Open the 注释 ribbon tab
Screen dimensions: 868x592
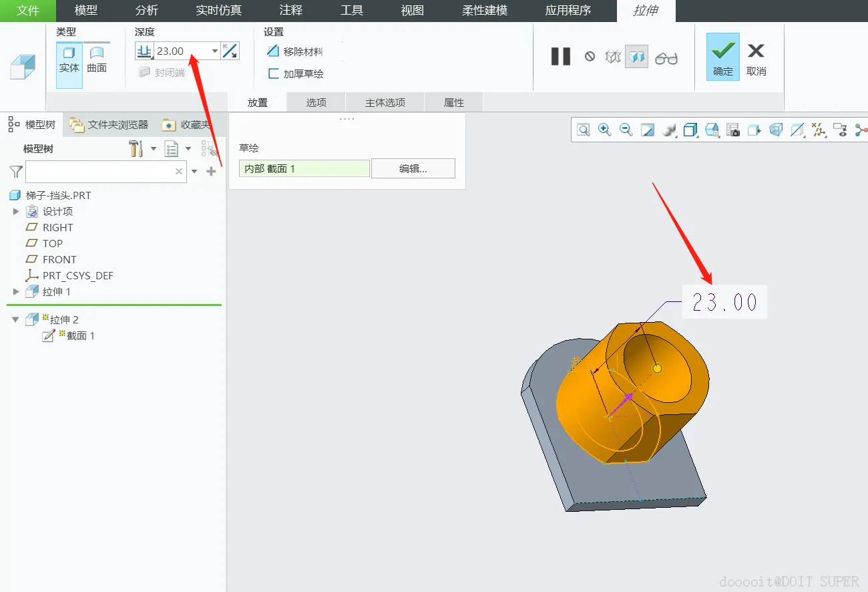coord(291,11)
